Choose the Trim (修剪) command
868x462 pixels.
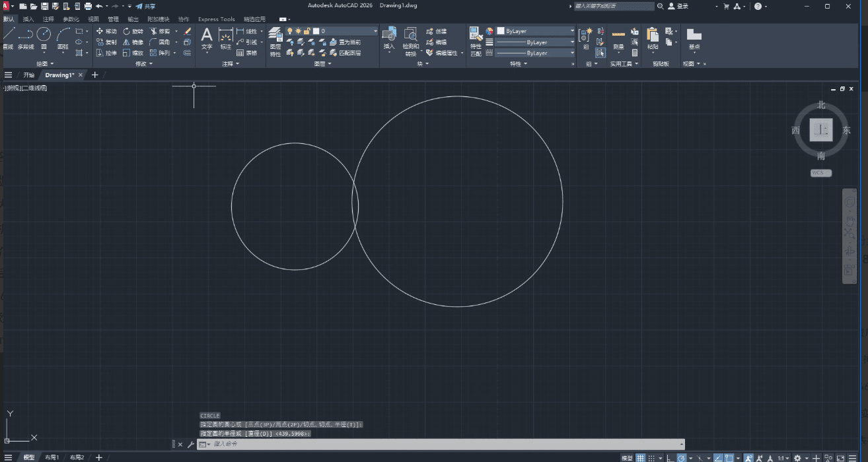pos(160,31)
